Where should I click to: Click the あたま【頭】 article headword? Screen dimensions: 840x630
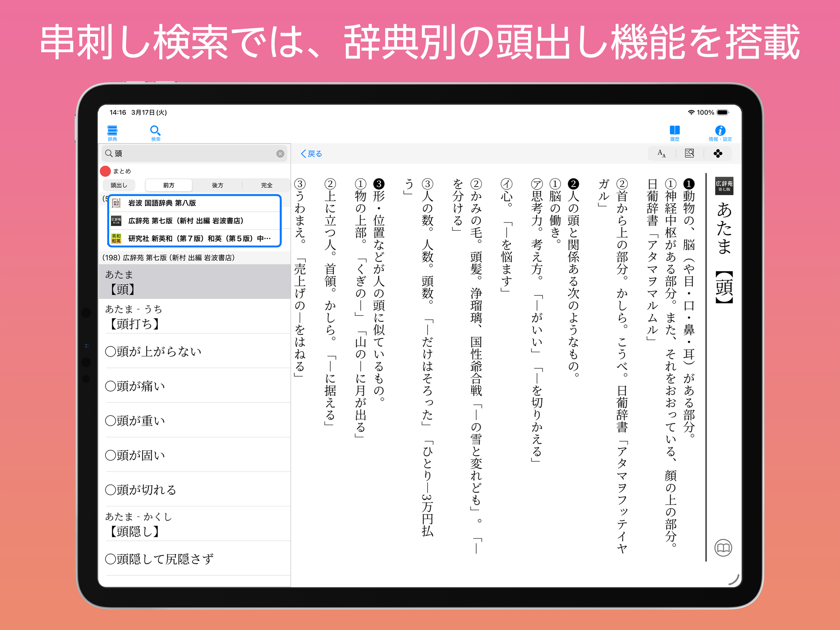coord(724,252)
